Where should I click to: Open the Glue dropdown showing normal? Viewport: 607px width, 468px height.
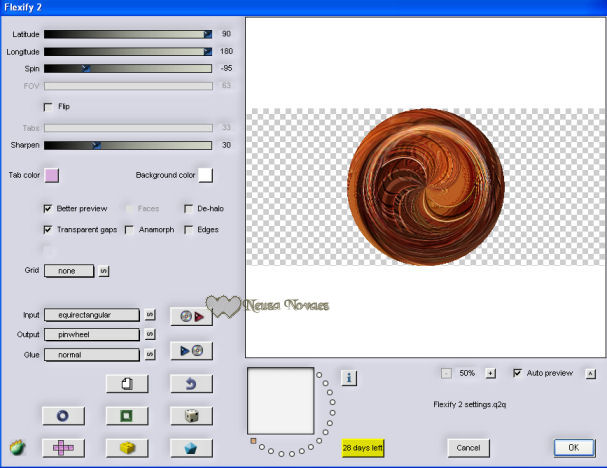pos(92,355)
